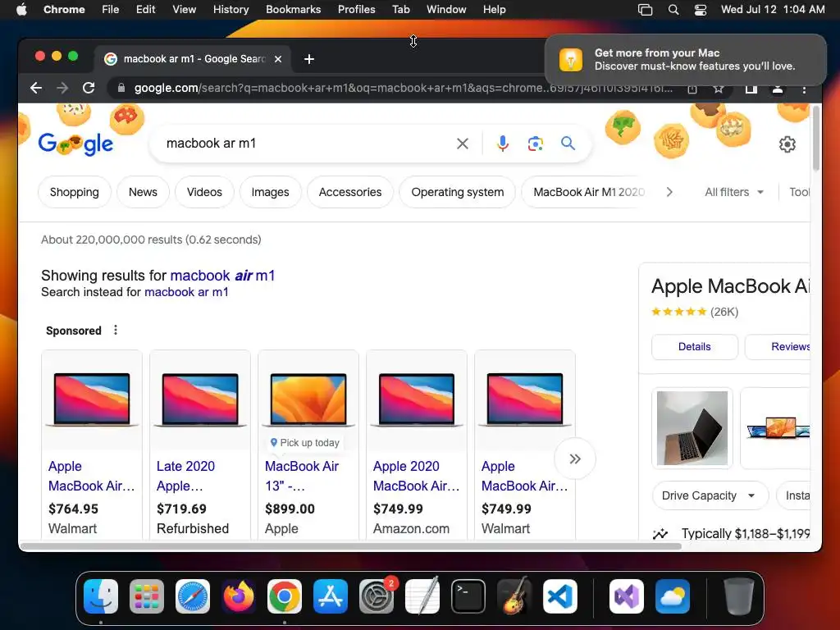Open Chrome profile avatar icon
The image size is (840, 630).
point(778,89)
